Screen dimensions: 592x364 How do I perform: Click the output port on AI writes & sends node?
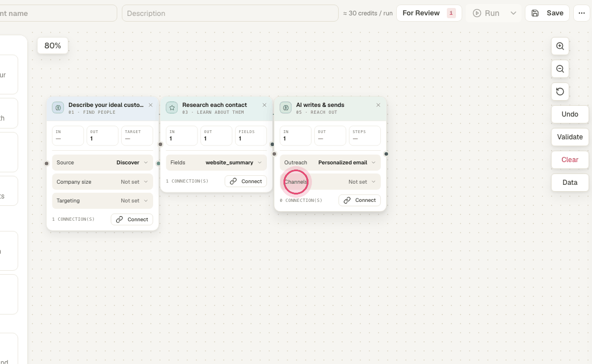point(386,154)
